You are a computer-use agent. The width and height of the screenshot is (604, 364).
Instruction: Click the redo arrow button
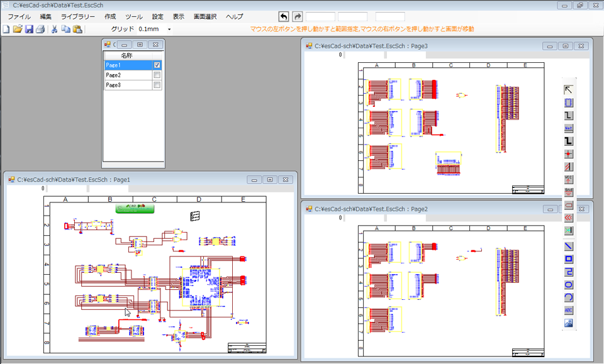click(x=298, y=17)
